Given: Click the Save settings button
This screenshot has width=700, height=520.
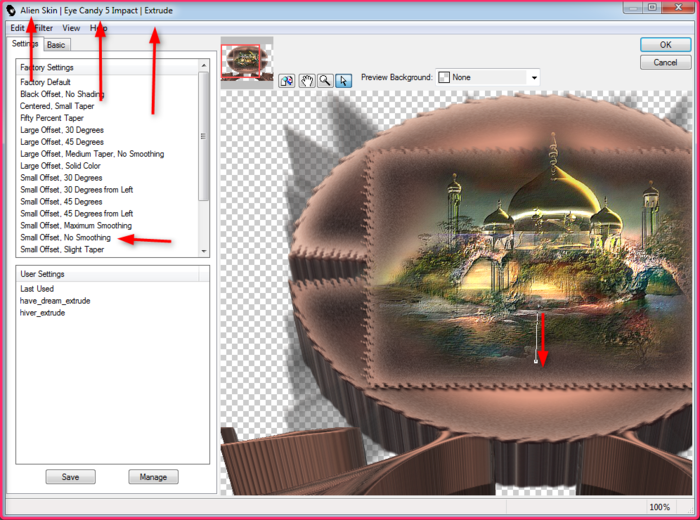Looking at the screenshot, I should point(70,477).
